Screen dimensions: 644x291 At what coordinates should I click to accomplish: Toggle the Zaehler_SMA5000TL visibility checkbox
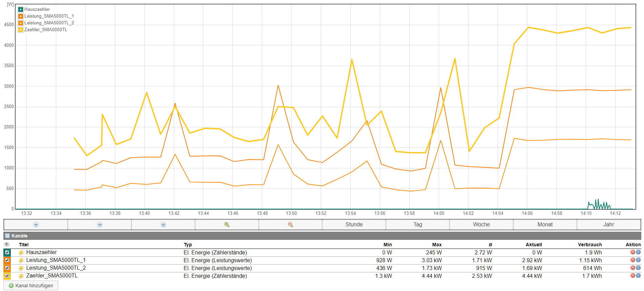point(7,276)
